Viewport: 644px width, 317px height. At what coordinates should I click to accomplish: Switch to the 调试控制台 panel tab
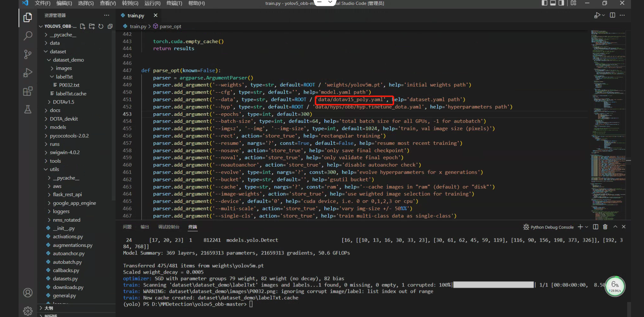point(169,227)
